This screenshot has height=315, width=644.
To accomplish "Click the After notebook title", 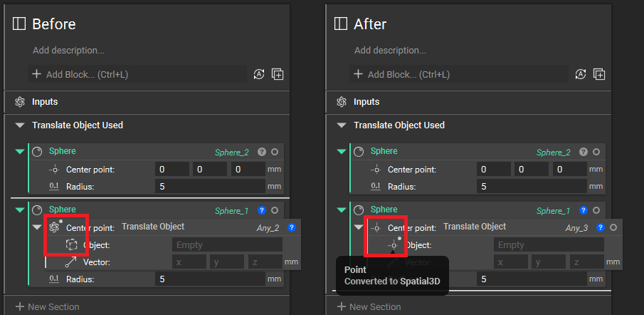I will pyautogui.click(x=370, y=24).
